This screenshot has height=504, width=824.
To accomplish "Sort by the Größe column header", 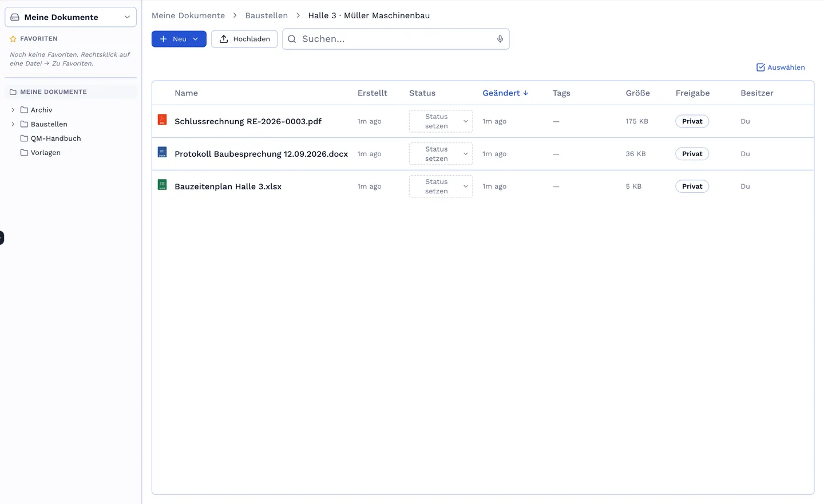I will 637,93.
